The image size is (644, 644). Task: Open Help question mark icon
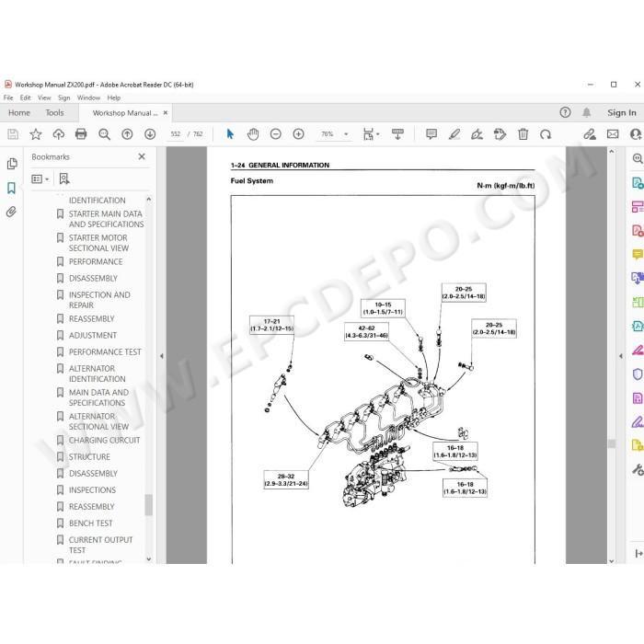tap(565, 112)
